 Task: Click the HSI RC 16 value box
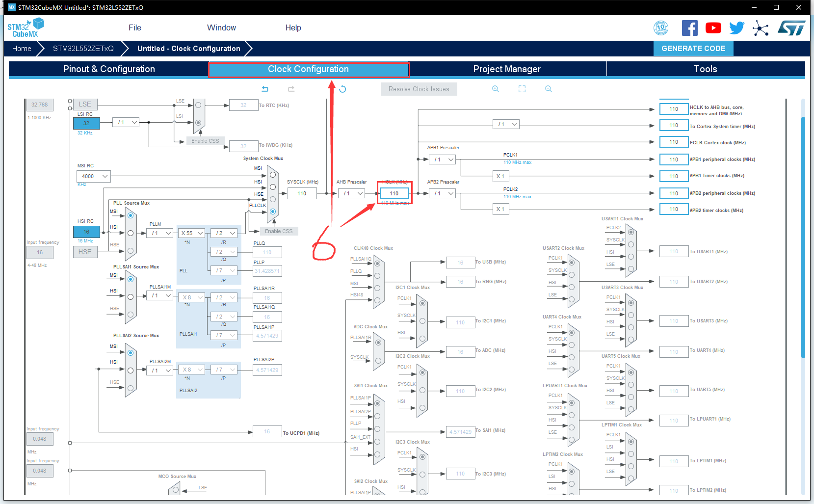(x=86, y=232)
